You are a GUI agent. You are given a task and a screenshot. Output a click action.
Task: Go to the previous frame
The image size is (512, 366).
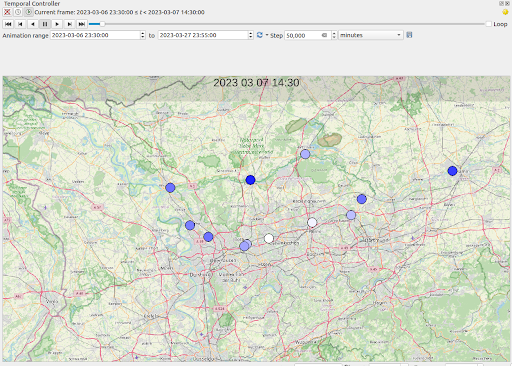pos(20,24)
